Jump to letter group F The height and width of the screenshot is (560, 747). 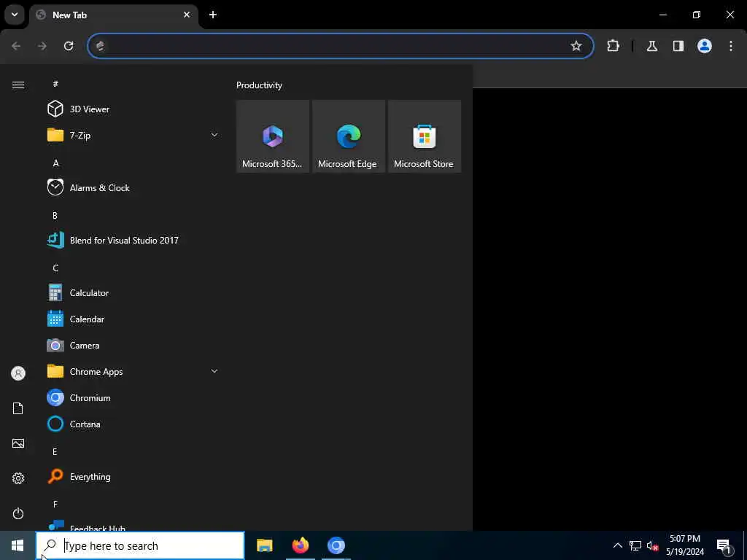click(x=55, y=504)
